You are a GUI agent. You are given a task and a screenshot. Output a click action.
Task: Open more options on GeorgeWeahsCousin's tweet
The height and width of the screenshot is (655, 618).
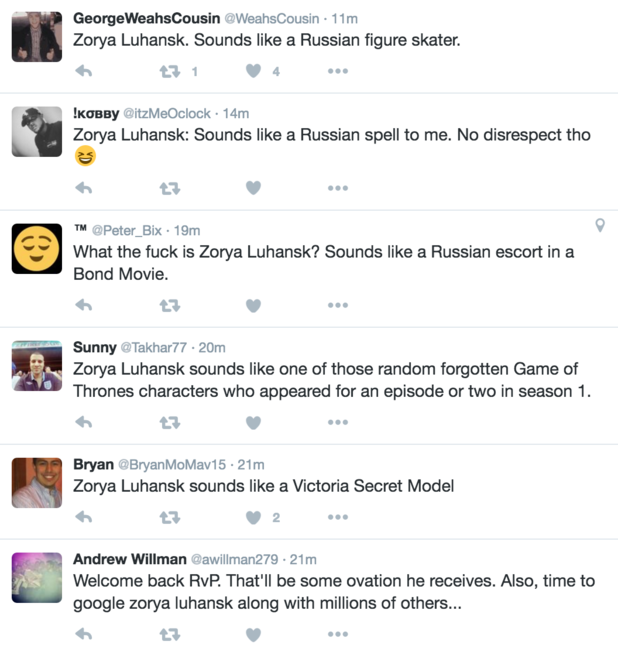point(337,71)
